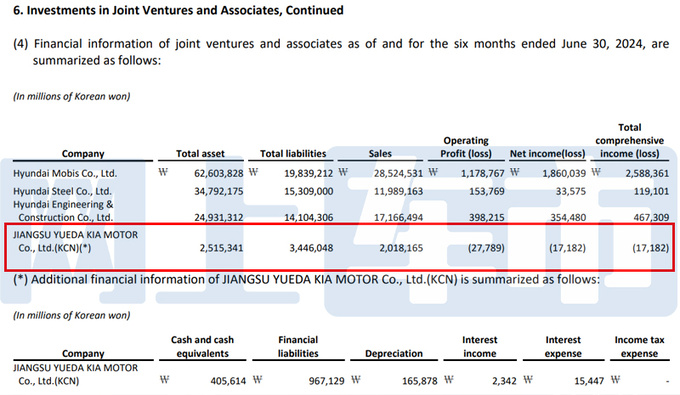Select the Sales column header

click(380, 153)
